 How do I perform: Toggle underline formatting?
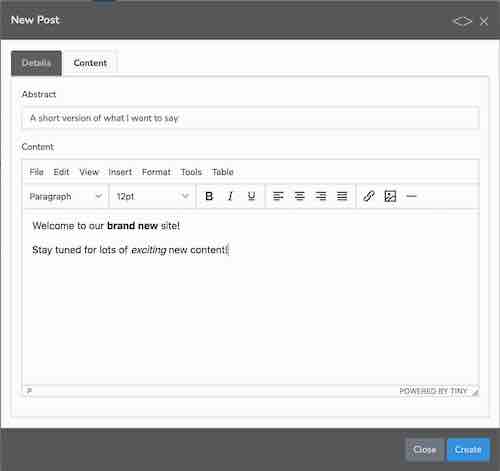coord(251,196)
